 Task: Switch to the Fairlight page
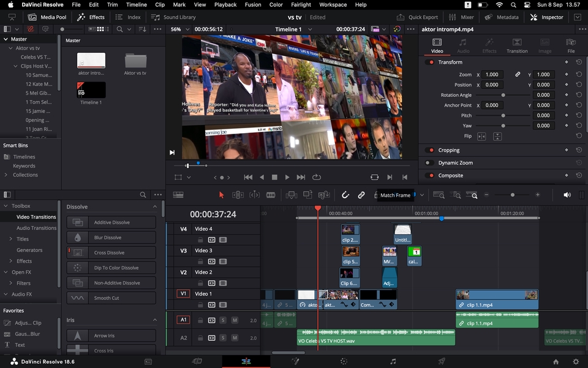point(393,362)
